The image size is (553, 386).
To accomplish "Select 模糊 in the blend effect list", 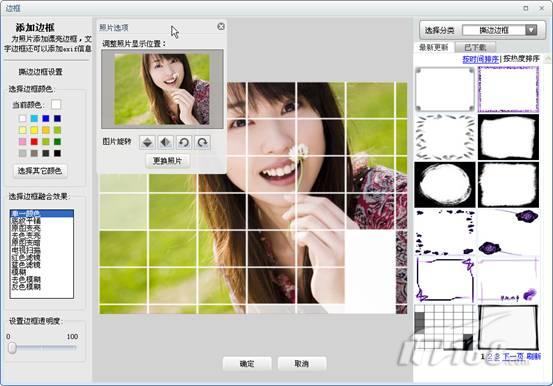I will [x=19, y=272].
